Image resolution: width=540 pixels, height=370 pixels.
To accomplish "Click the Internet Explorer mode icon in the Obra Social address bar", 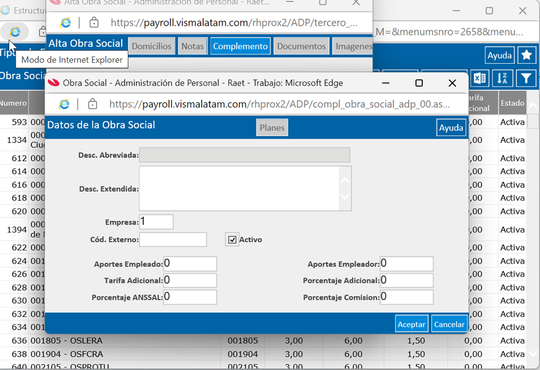I will coord(64,104).
